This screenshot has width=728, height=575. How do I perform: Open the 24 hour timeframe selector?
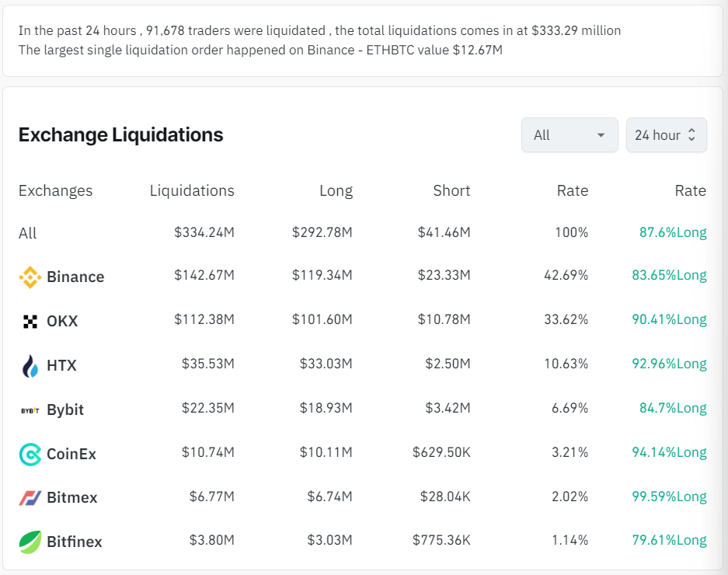(x=666, y=135)
